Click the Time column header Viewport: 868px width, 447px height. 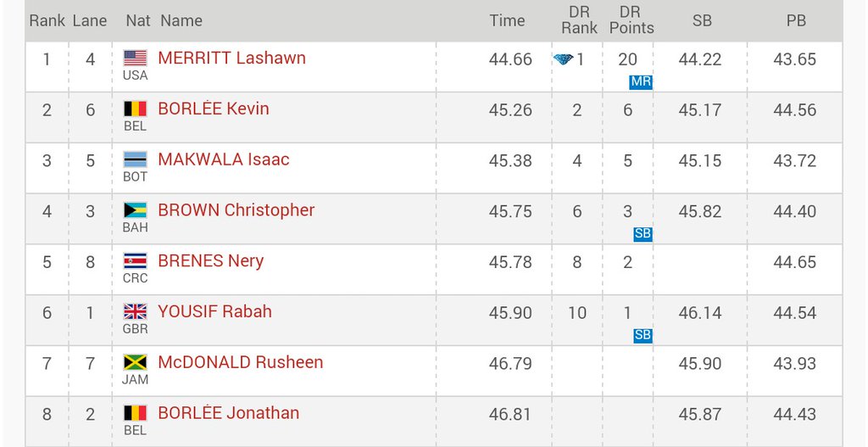(x=507, y=20)
